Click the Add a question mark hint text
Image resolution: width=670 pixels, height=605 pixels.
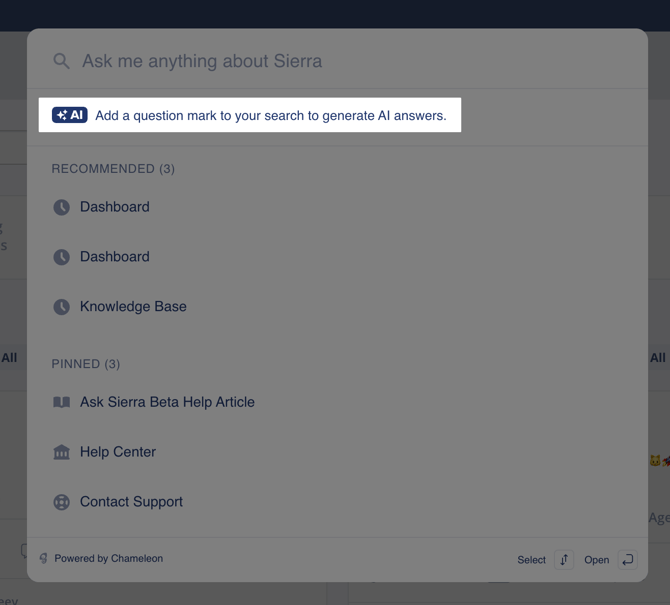(270, 115)
